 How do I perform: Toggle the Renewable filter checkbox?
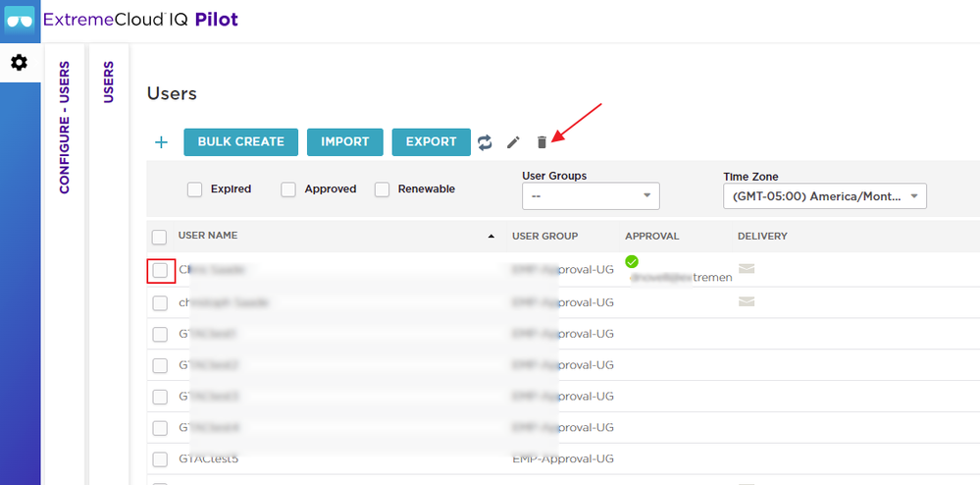click(x=382, y=189)
